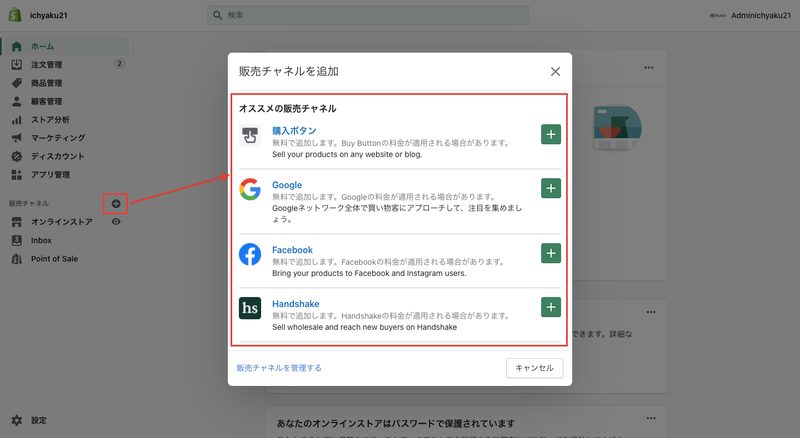Add the Facebook sales channel

coord(551,253)
